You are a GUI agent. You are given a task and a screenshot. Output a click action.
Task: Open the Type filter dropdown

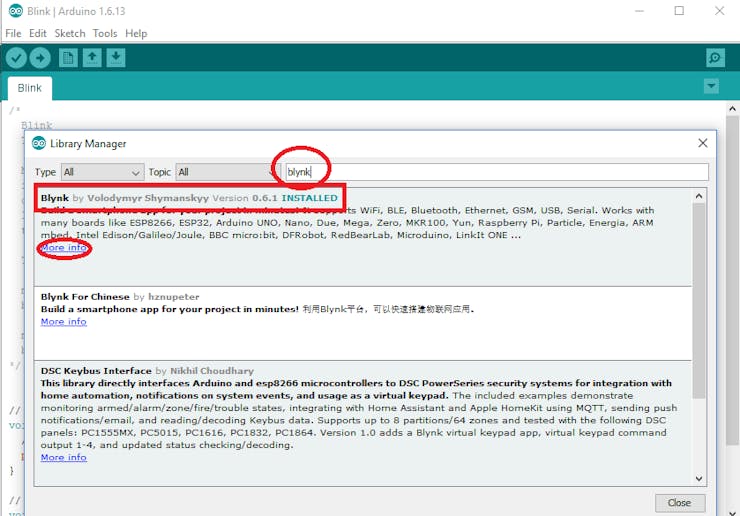(x=102, y=172)
